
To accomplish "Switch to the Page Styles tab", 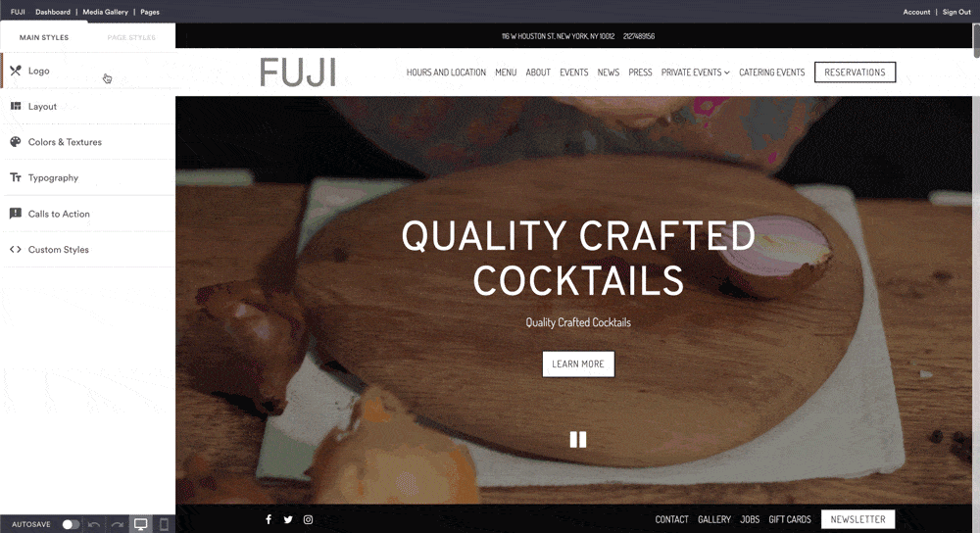I will pyautogui.click(x=131, y=37).
